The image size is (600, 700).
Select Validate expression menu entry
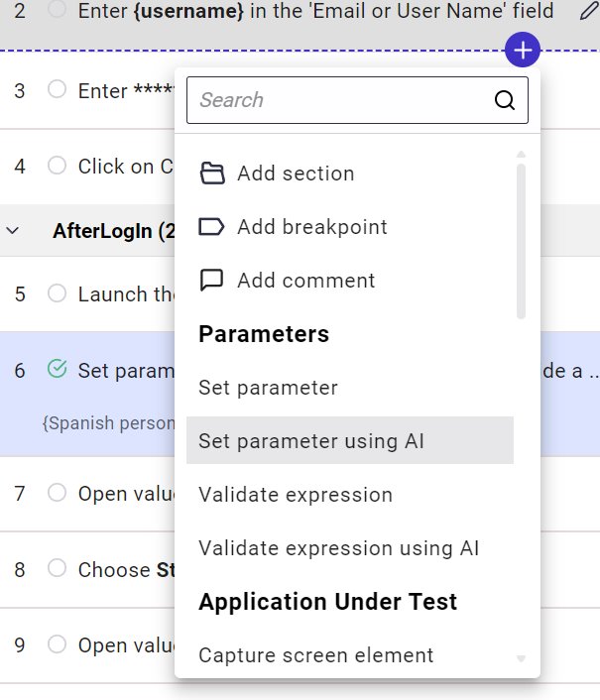(x=350, y=494)
